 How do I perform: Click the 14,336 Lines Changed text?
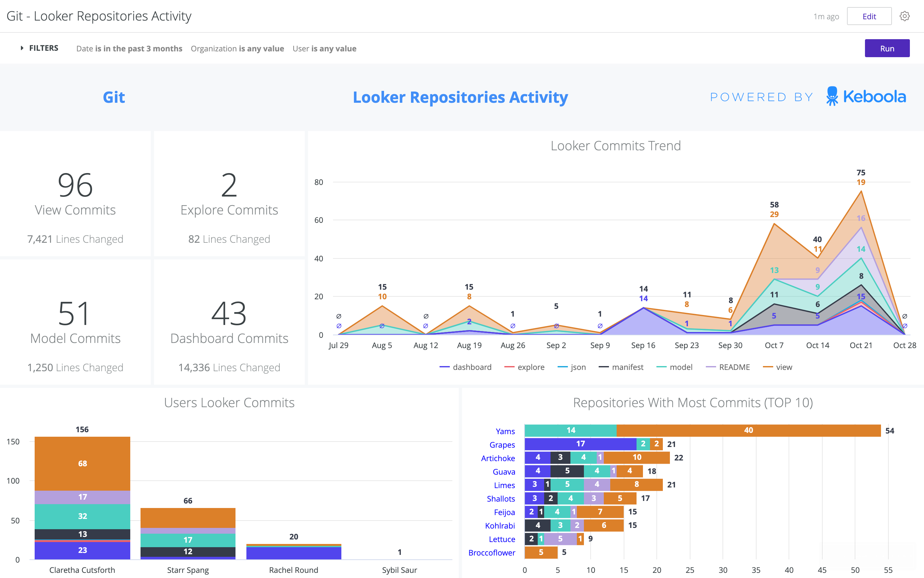[x=229, y=367]
